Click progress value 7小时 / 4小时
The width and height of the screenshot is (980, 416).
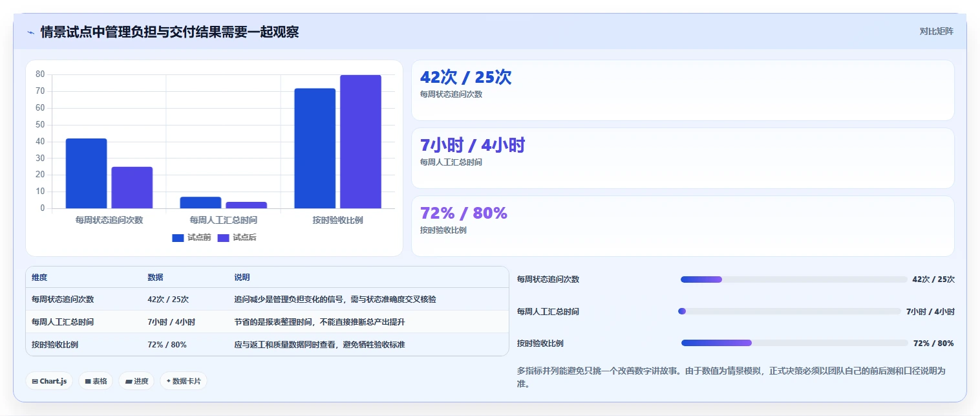tap(930, 311)
